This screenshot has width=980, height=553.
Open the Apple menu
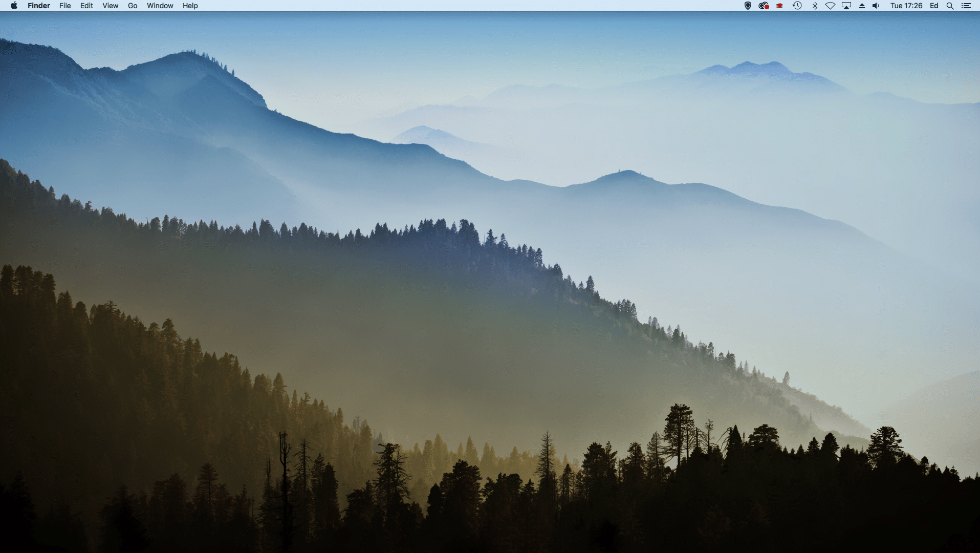tap(14, 6)
